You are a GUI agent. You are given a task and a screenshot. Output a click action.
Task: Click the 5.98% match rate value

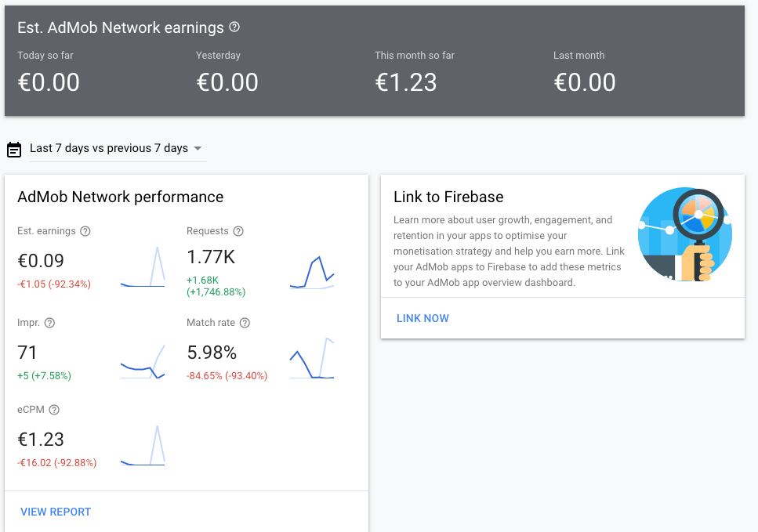point(212,353)
